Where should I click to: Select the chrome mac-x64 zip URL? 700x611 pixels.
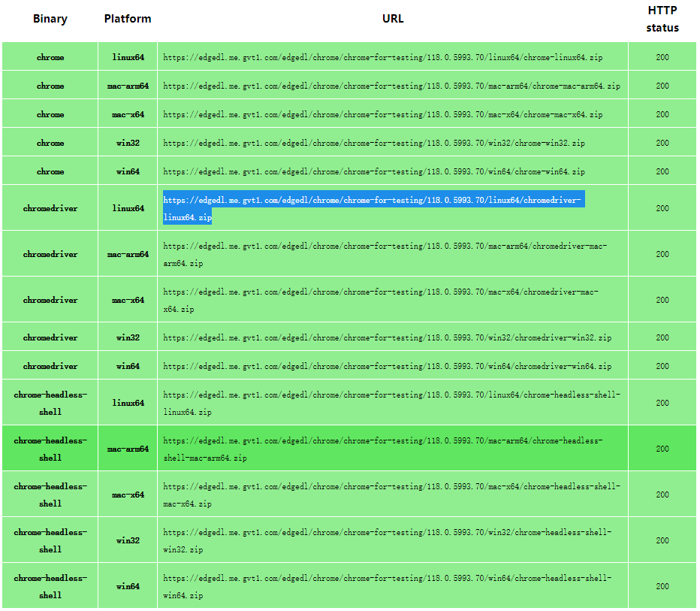pos(382,114)
